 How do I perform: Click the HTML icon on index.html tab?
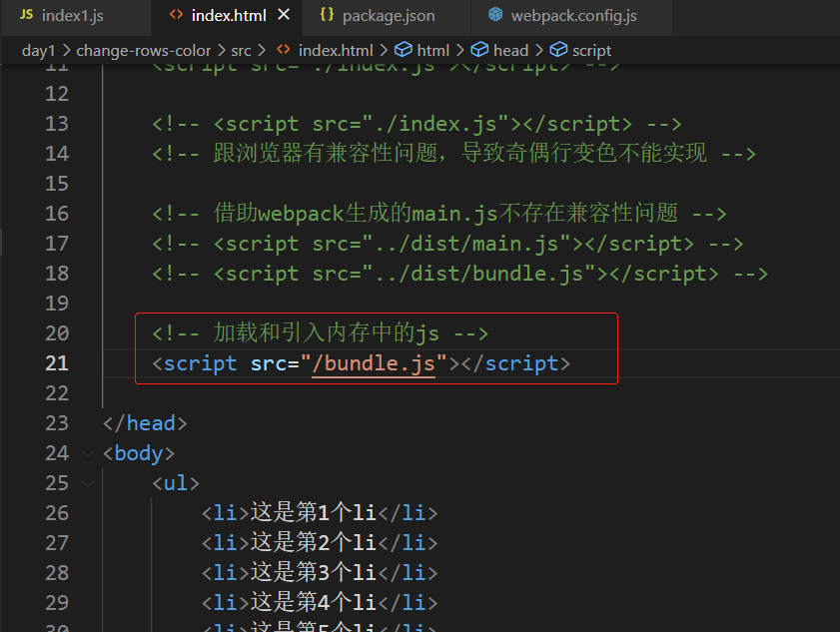[176, 15]
